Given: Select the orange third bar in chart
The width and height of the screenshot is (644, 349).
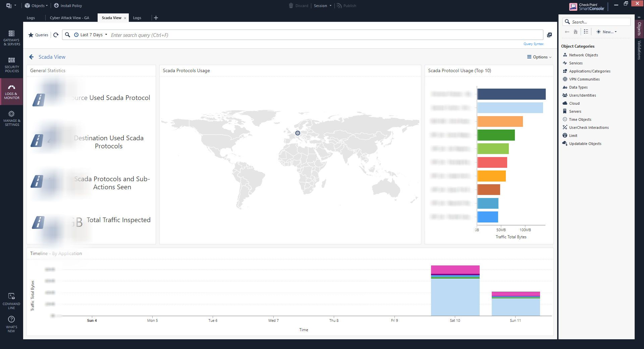Looking at the screenshot, I should click(500, 121).
